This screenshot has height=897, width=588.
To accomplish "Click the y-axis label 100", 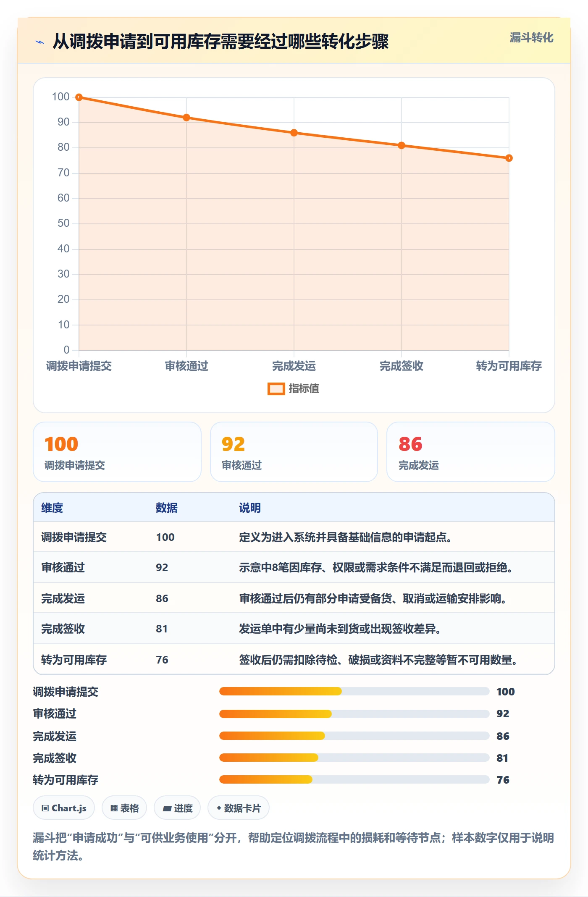I will pyautogui.click(x=60, y=97).
